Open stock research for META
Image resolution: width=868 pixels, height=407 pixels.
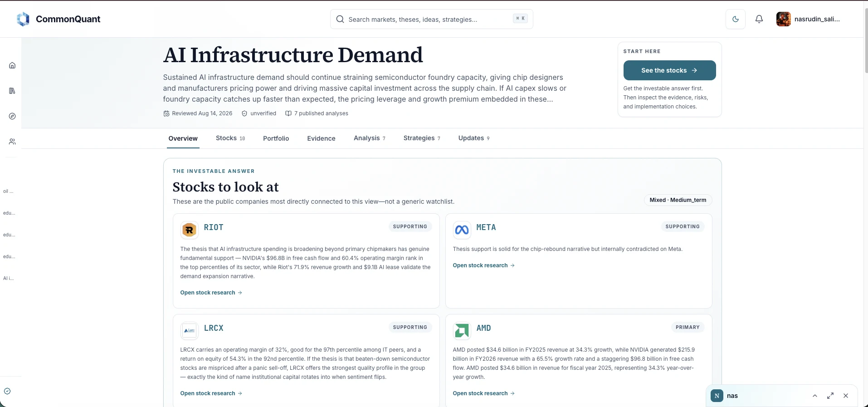484,265
